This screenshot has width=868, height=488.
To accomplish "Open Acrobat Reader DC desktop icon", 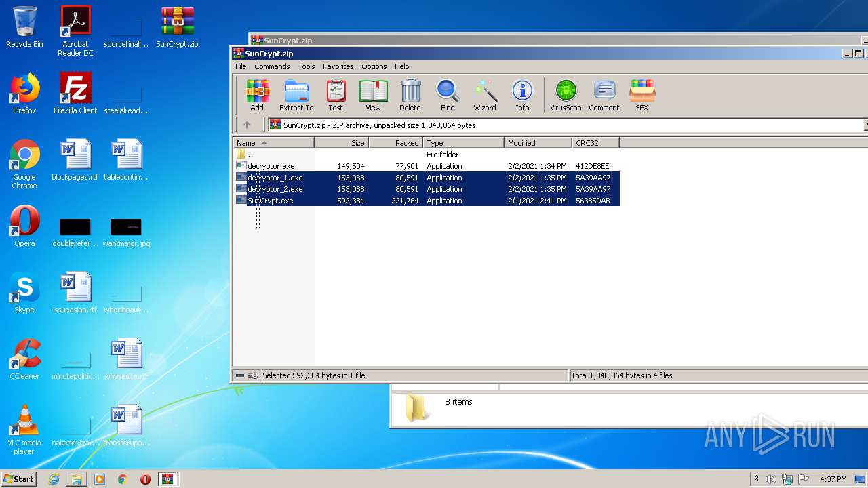I will (75, 31).
